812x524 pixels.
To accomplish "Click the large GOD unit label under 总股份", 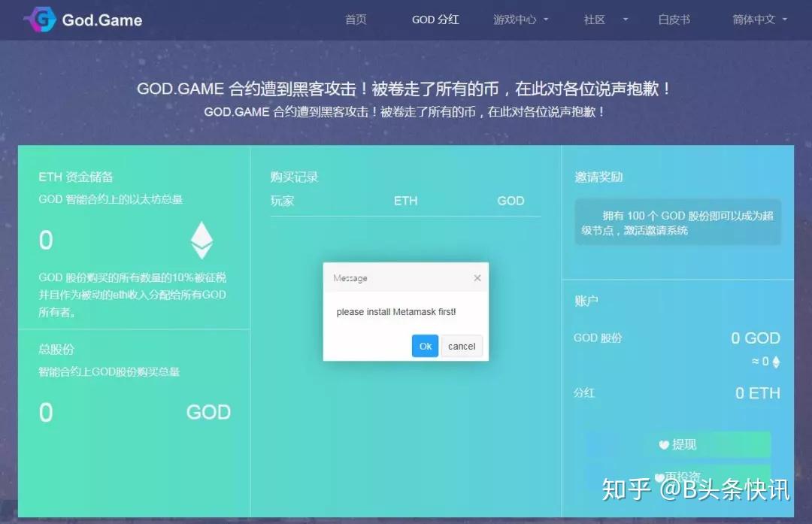I will pos(208,412).
